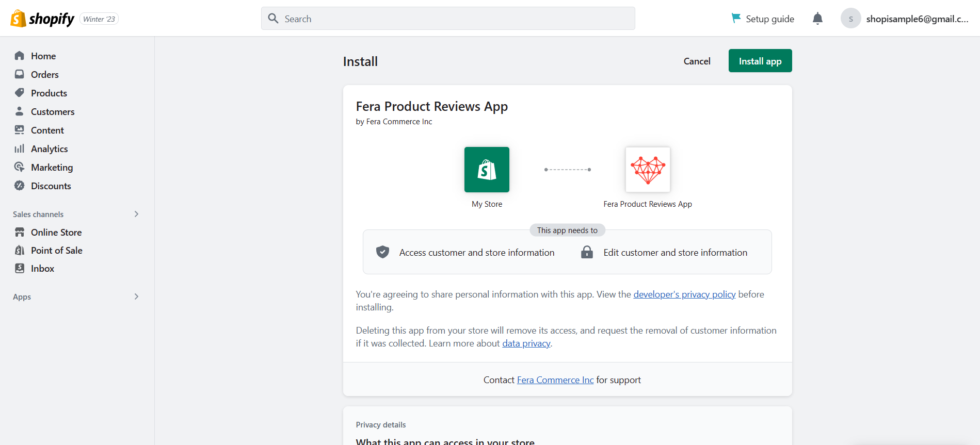This screenshot has width=980, height=445.
Task: Click the Setup guide flag icon
Action: (736, 19)
